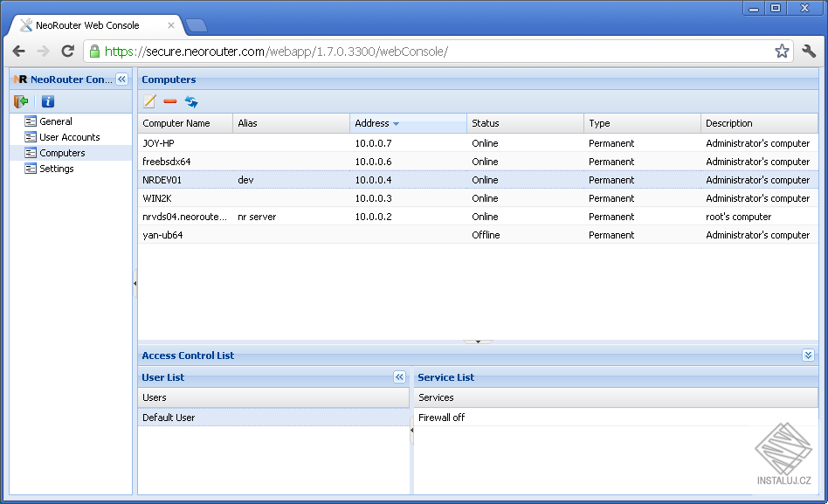Collapse the Access Control List panel
828x504 pixels.
pyautogui.click(x=808, y=355)
